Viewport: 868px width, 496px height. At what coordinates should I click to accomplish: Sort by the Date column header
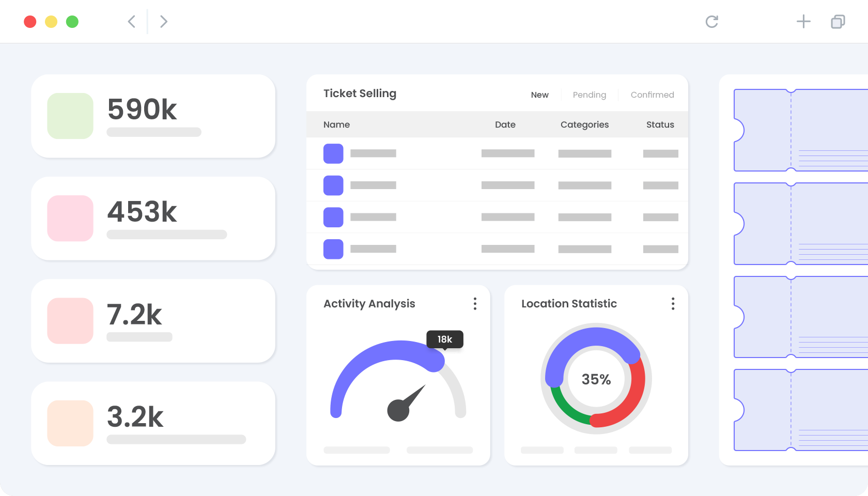[505, 125]
